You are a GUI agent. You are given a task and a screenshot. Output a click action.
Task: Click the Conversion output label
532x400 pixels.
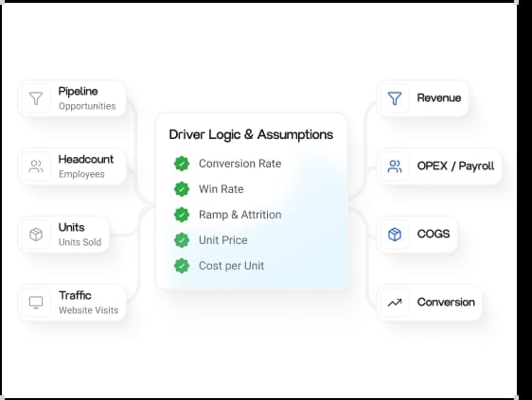tap(446, 302)
